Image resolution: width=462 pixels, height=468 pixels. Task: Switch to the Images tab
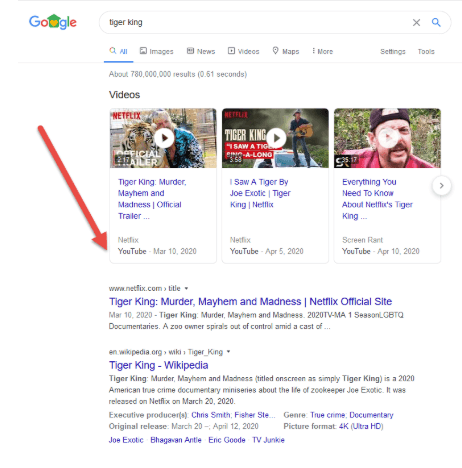pos(156,51)
